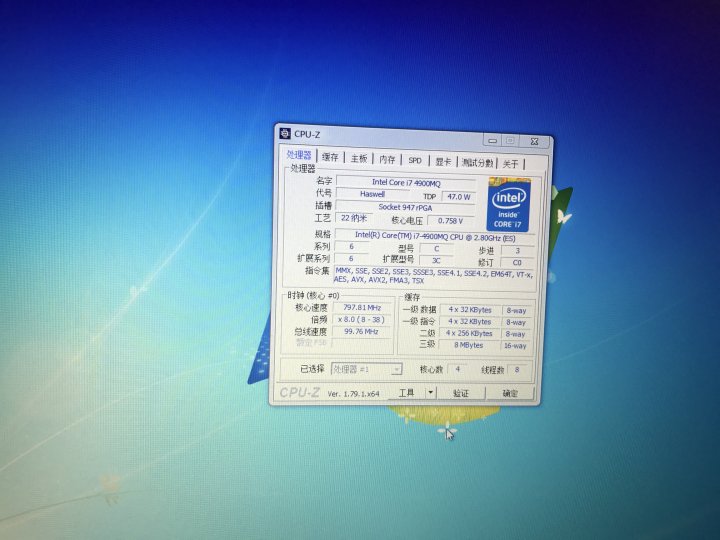Click the core voltage value 0.758 V
Viewport: 720px width, 540px height.
pyautogui.click(x=450, y=221)
